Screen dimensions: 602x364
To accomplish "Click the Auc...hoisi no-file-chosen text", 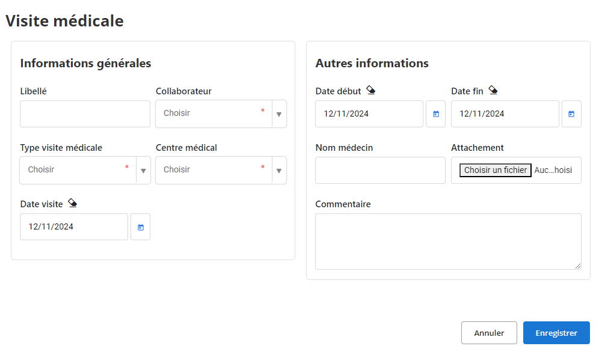I will (553, 171).
